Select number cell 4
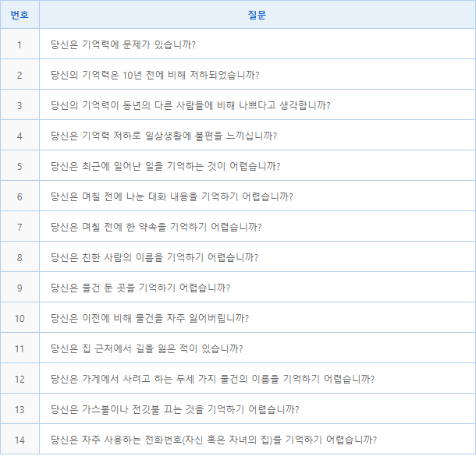476x456 pixels. pyautogui.click(x=20, y=135)
